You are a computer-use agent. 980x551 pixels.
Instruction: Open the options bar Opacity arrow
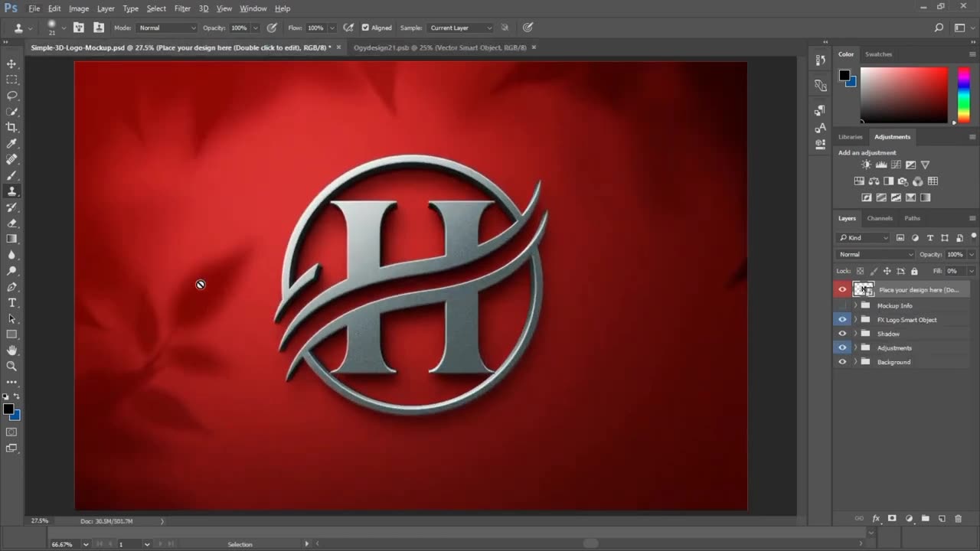click(x=255, y=28)
